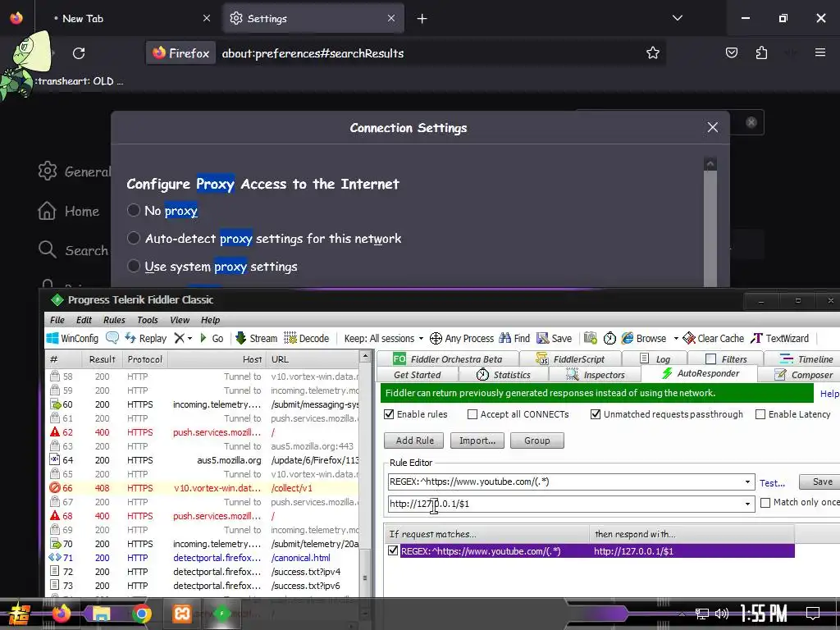Open Firefox extensions puzzle icon
Image resolution: width=840 pixels, height=630 pixels.
(x=761, y=52)
